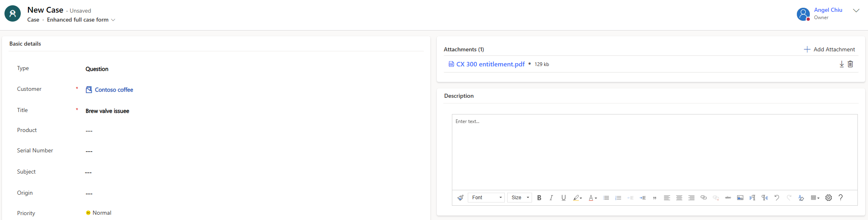Open the text highlight color picker
This screenshot has width=868, height=220.
pyautogui.click(x=578, y=198)
